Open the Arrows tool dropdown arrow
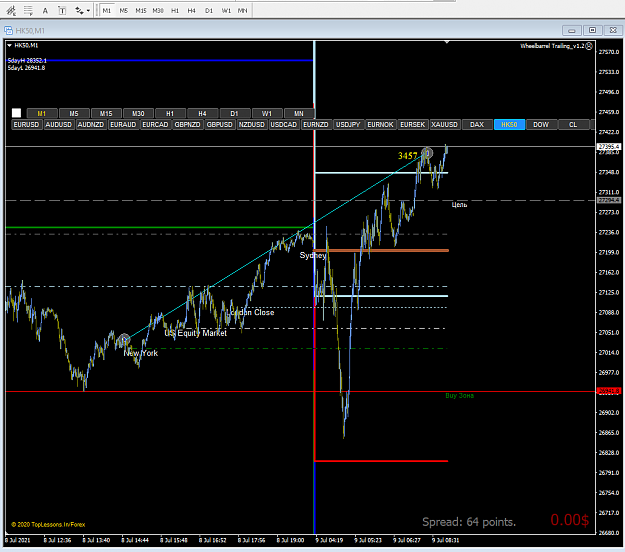The height and width of the screenshot is (552, 625). point(88,11)
